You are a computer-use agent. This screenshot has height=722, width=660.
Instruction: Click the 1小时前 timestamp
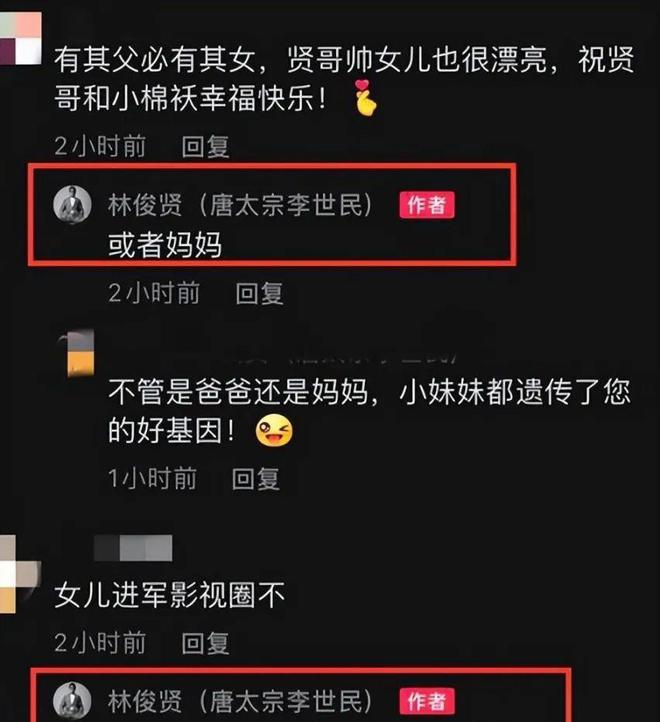(153, 478)
